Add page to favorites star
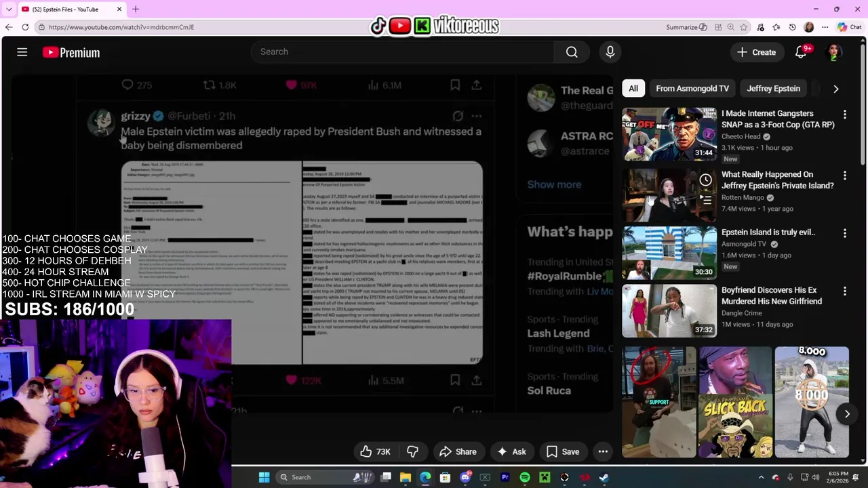Screen dimensions: 868x488 pyautogui.click(x=744, y=27)
